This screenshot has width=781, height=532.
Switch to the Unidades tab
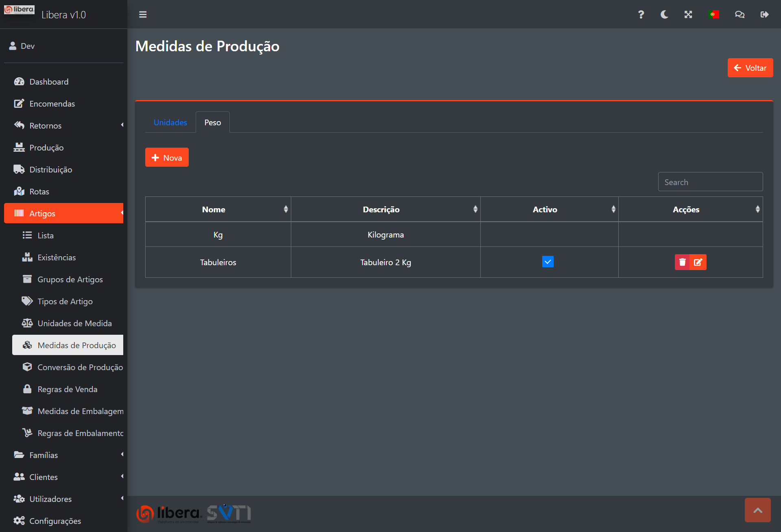click(170, 122)
